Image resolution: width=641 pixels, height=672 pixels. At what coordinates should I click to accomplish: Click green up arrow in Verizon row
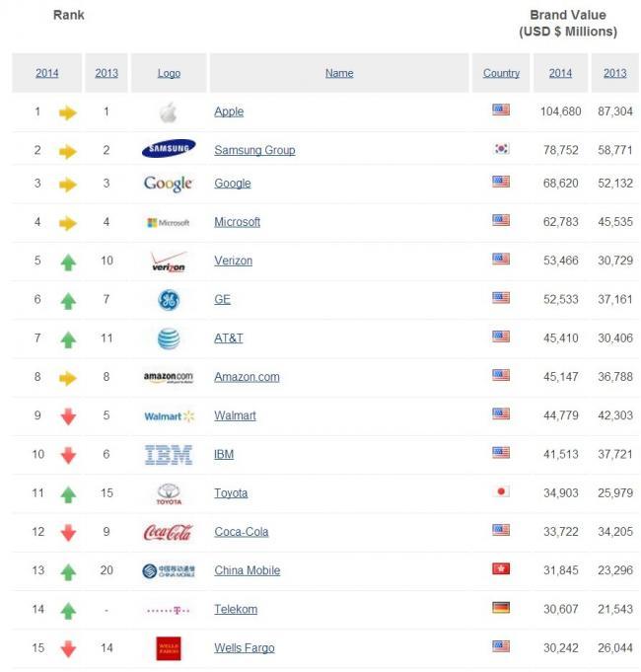click(x=68, y=262)
